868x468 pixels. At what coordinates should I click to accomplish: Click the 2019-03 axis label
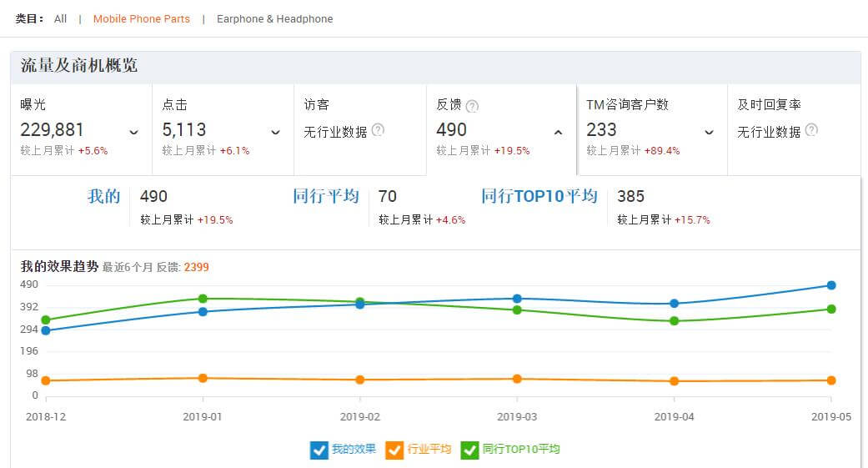[517, 417]
